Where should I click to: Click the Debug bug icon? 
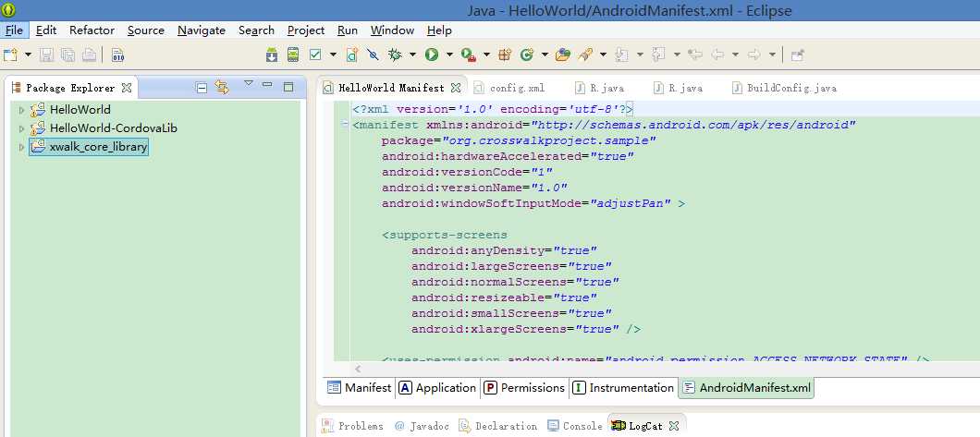[395, 55]
